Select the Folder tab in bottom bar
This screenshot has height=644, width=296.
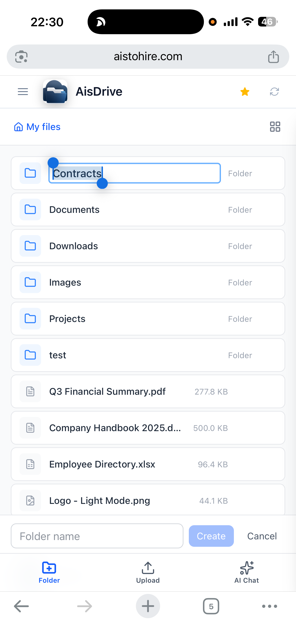pos(49,573)
